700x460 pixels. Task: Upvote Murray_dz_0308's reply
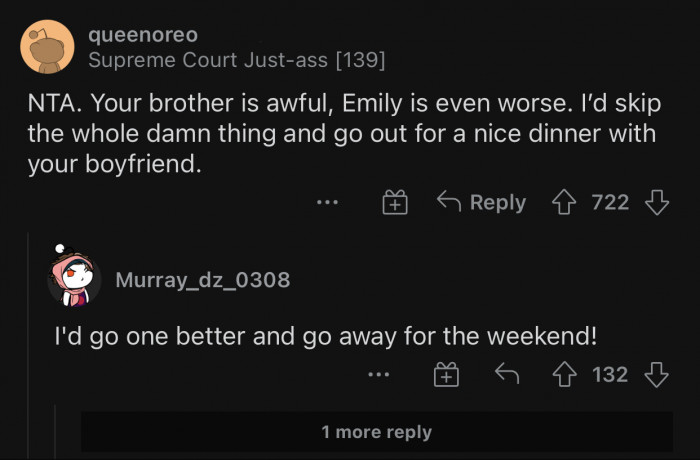point(566,375)
